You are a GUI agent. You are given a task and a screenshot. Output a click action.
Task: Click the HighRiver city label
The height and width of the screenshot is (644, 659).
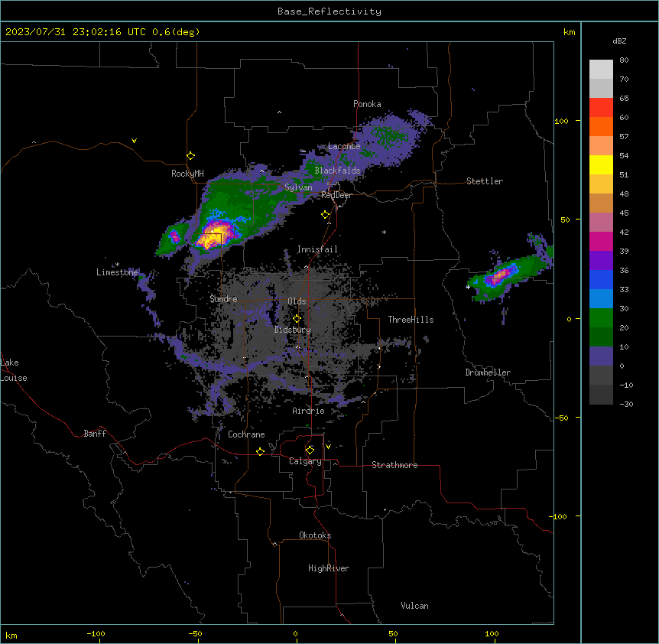pos(329,568)
